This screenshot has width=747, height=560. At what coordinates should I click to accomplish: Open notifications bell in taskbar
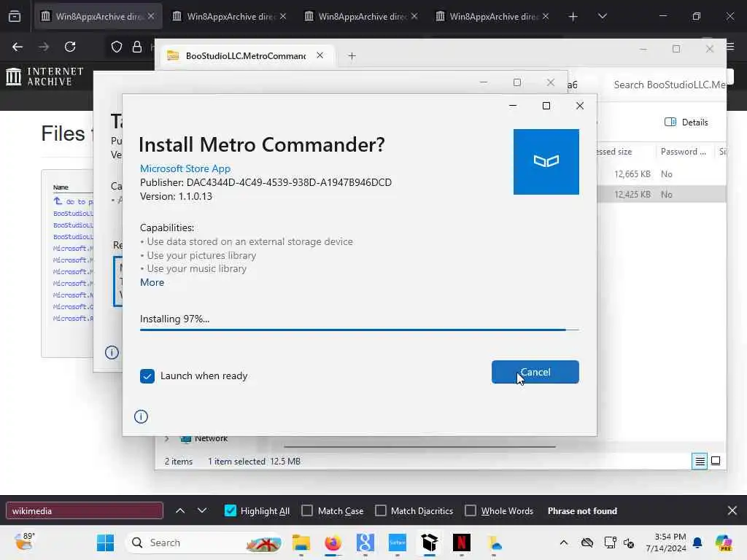pos(697,542)
